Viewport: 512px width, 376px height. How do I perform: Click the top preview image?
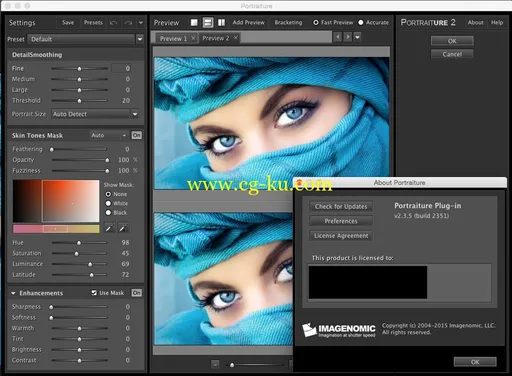click(x=271, y=123)
